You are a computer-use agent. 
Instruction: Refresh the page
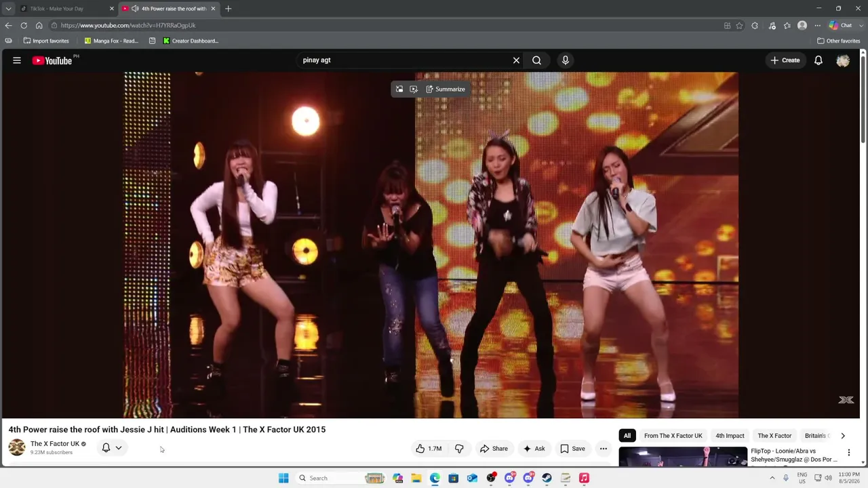click(24, 26)
